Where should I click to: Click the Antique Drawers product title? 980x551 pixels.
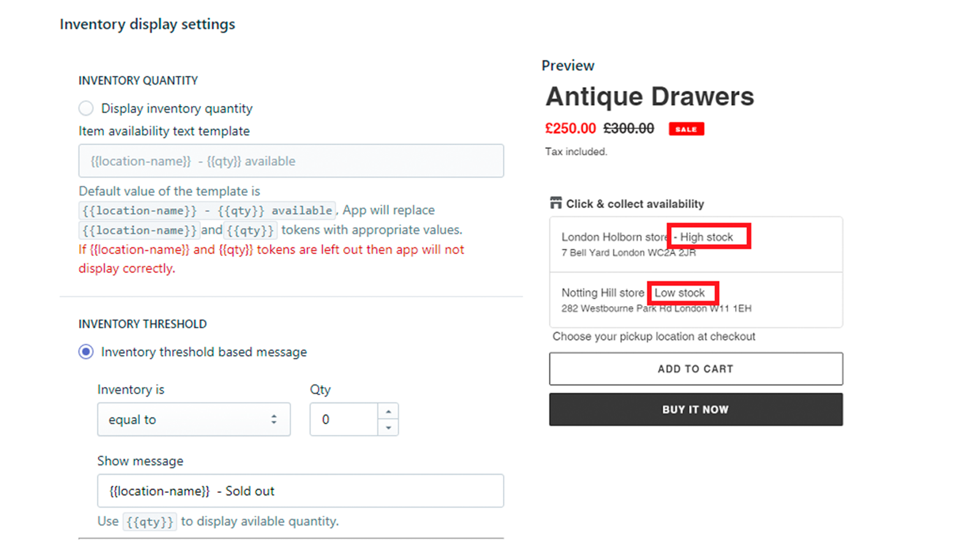650,96
